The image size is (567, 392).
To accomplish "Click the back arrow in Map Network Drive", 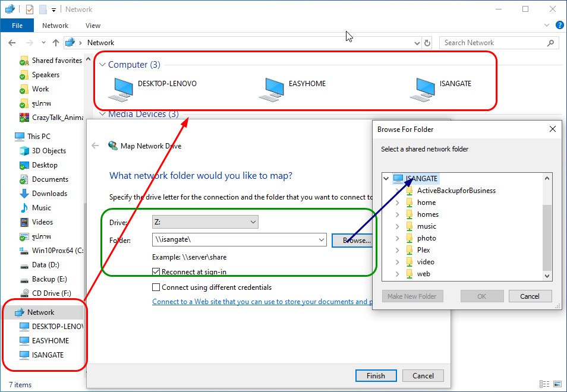I will click(95, 146).
